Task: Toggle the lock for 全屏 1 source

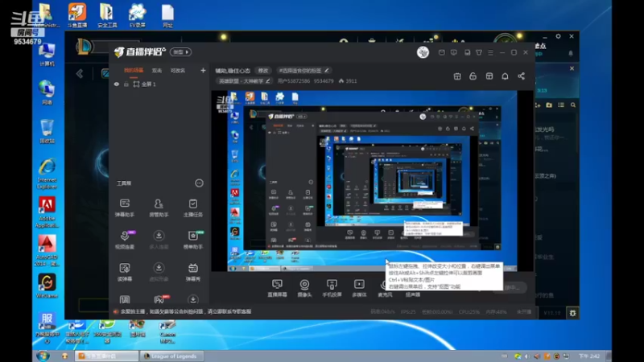Action: click(x=126, y=84)
